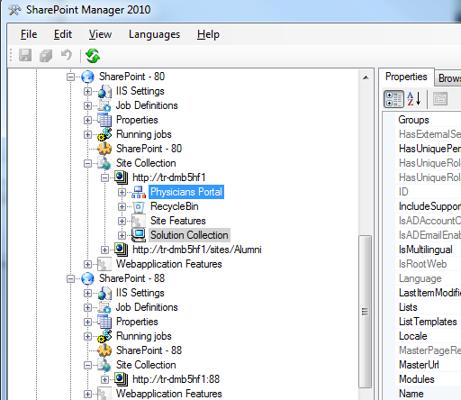Select the Site Features tree item
The width and height of the screenshot is (461, 400).
178,221
